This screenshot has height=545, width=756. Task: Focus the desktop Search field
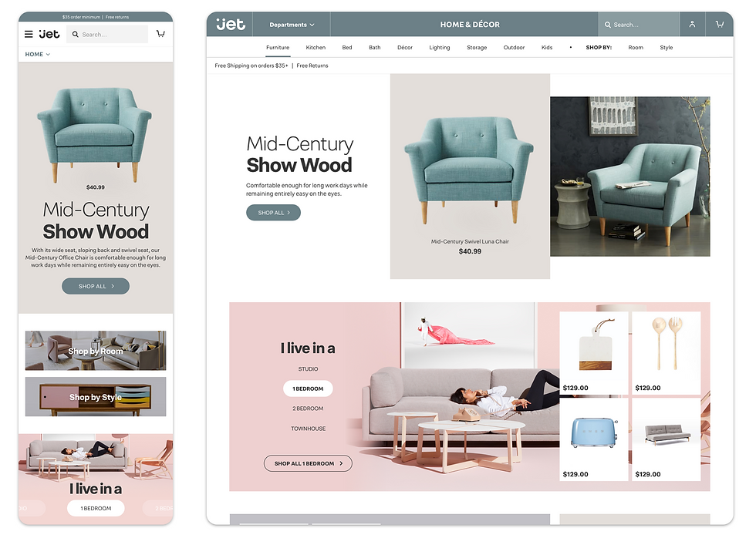[639, 25]
